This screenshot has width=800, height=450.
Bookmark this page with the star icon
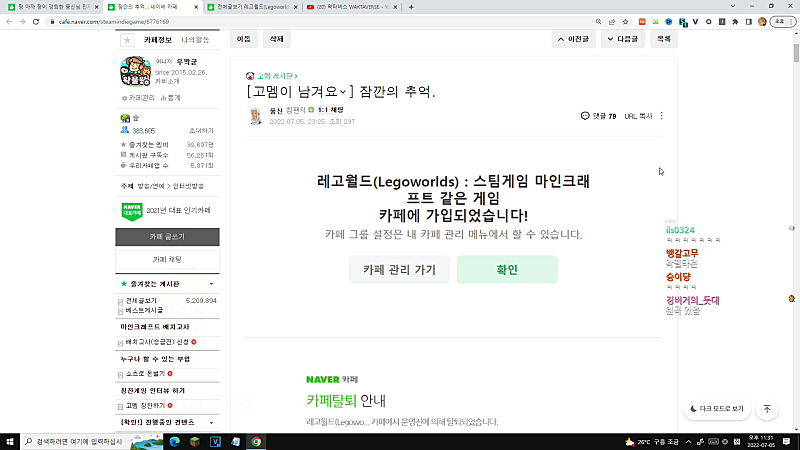click(x=626, y=22)
